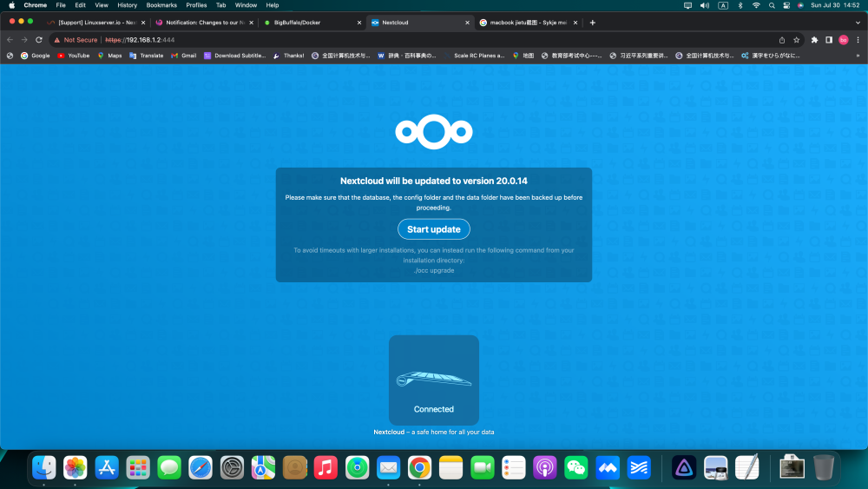Image resolution: width=868 pixels, height=489 pixels.
Task: Open the Trash in the dock
Action: 824,468
